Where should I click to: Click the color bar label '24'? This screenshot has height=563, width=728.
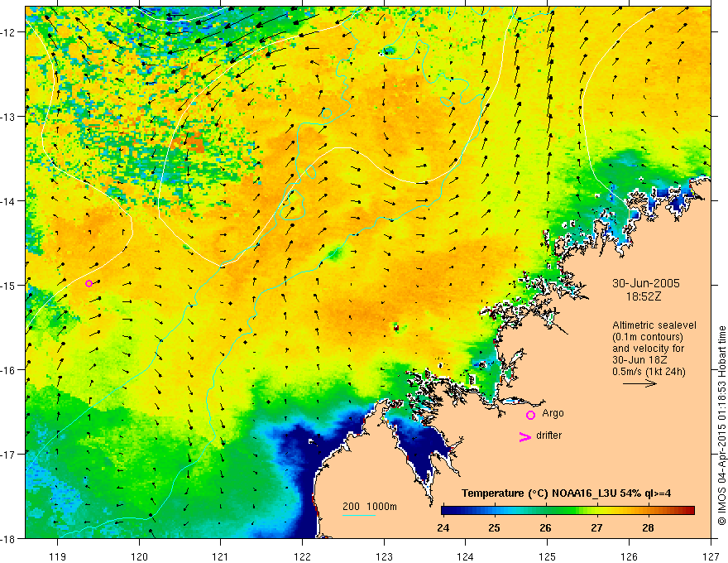tap(443, 527)
